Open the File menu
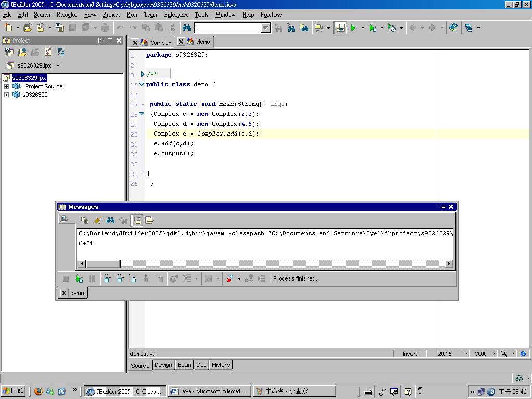Viewport: 532px width, 399px height. click(7, 15)
